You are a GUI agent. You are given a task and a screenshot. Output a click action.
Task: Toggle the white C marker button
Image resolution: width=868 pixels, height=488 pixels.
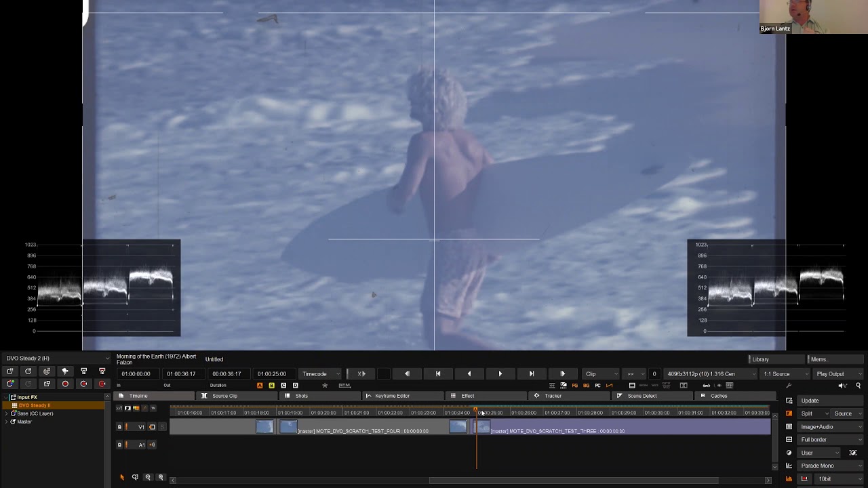(x=283, y=386)
